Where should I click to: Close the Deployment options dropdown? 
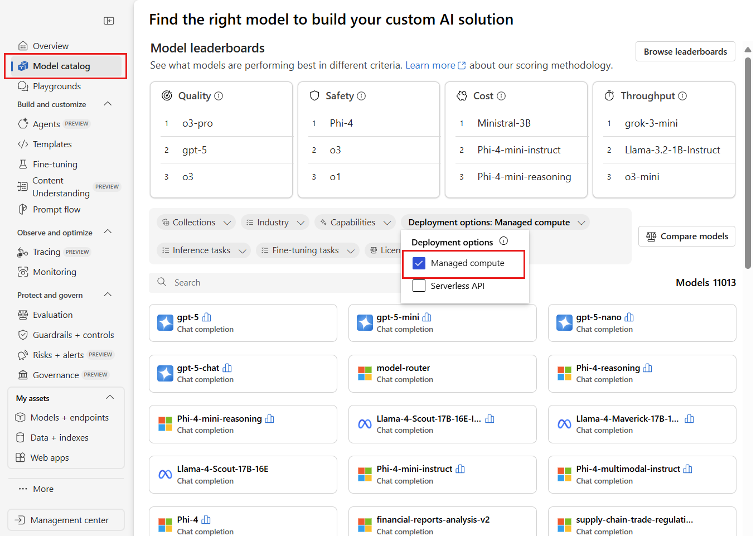pos(495,223)
